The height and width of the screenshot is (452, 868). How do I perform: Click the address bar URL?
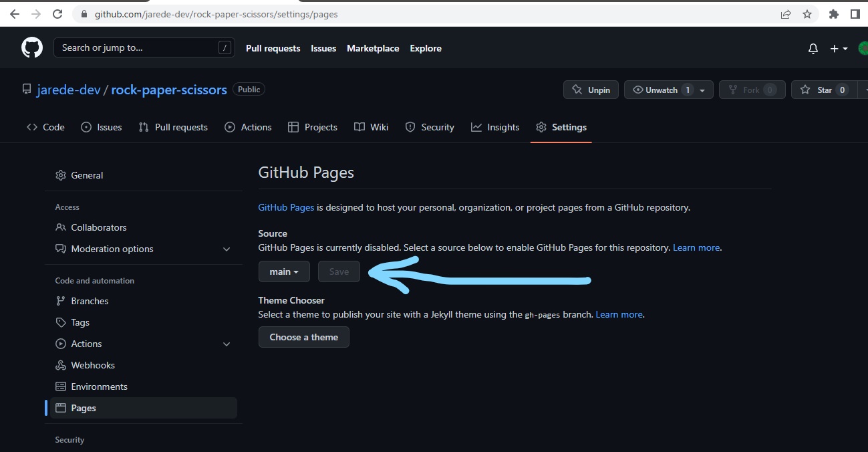click(216, 14)
